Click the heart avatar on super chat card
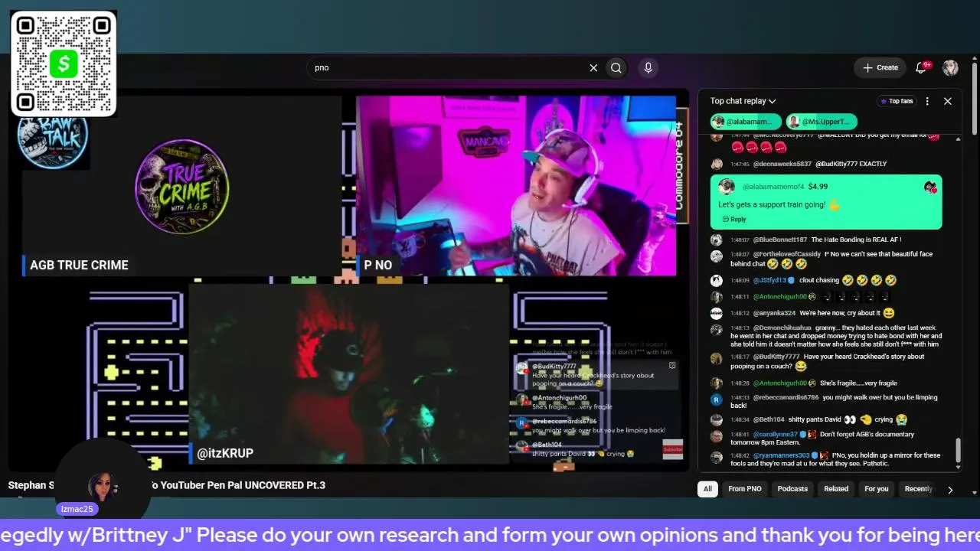This screenshot has height=551, width=980. (930, 187)
